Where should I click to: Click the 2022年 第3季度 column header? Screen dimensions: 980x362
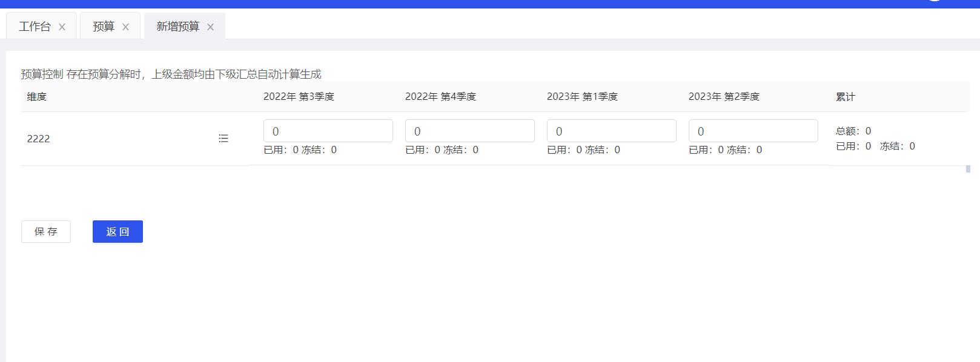coord(299,97)
